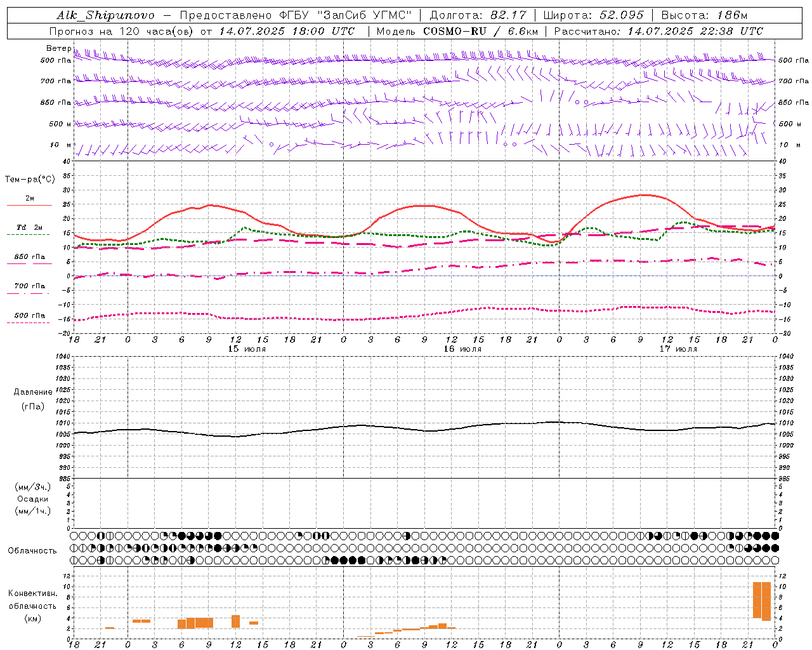Select forecast start time 14.07.2025 18:00 UTC
The width and height of the screenshot is (812, 650).
point(287,31)
